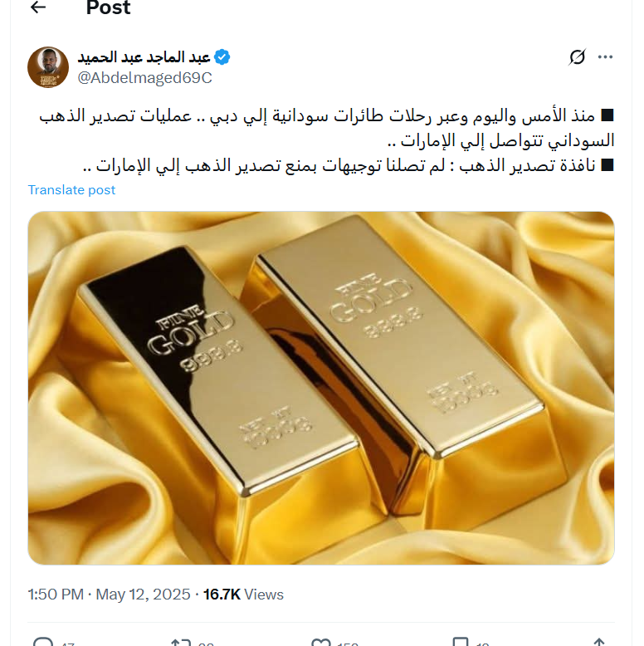Viewport: 644px width, 646px height.
Task: Click the 16.7K Views count
Action: 243,595
